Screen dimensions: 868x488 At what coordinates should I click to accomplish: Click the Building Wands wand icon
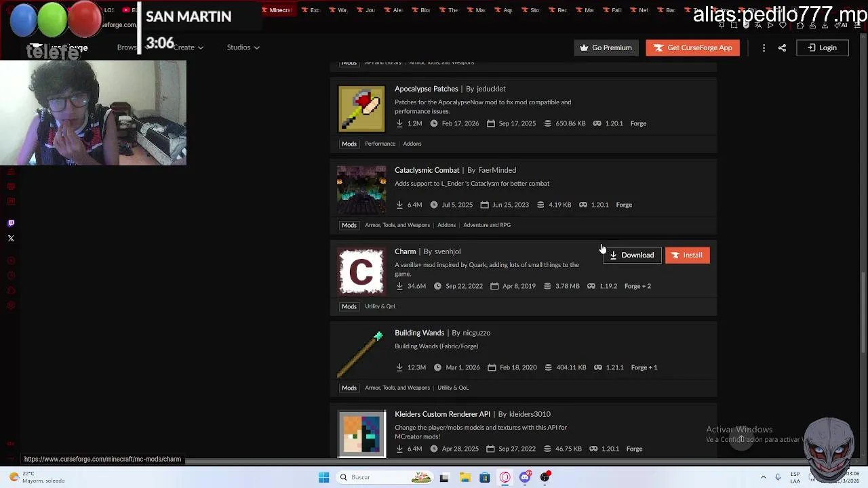point(361,352)
